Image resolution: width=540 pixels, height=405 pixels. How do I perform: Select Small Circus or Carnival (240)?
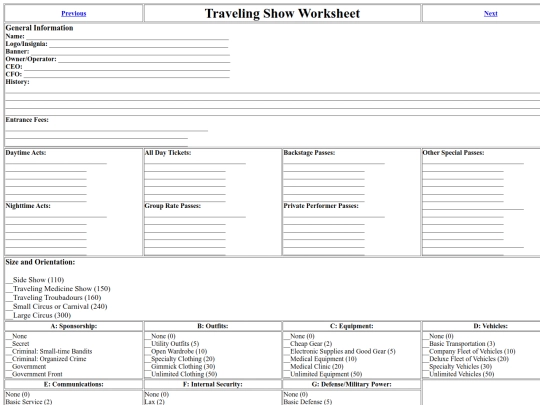click(56, 307)
